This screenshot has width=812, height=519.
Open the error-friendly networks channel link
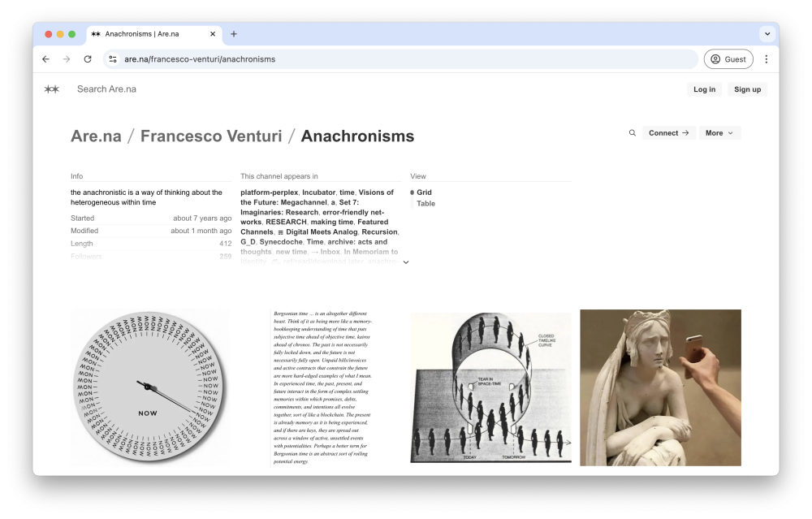(x=313, y=217)
